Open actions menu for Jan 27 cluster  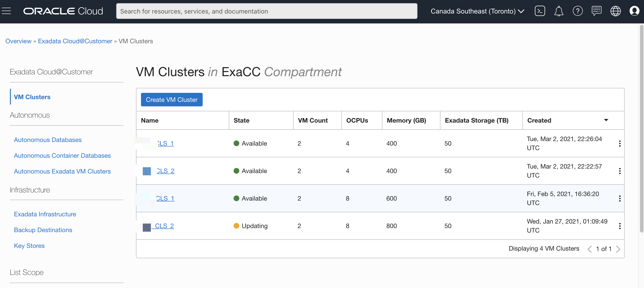tap(619, 226)
